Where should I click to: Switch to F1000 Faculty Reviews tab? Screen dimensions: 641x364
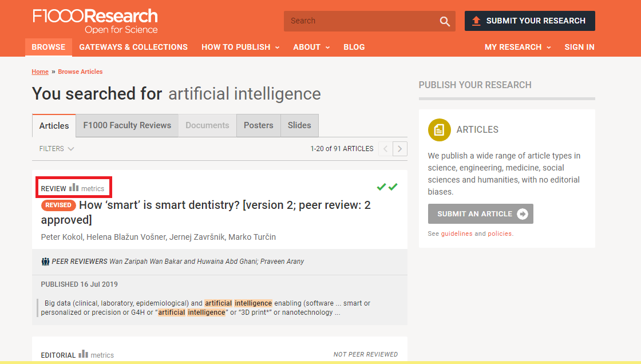[x=127, y=125]
